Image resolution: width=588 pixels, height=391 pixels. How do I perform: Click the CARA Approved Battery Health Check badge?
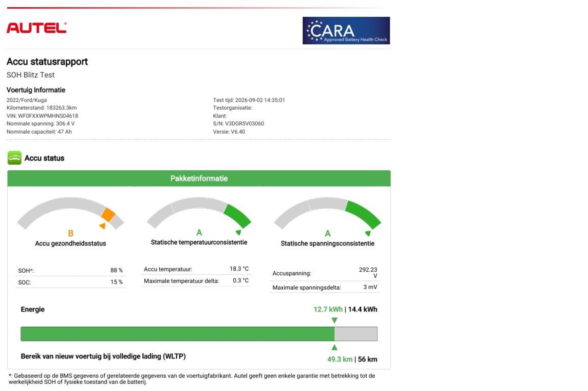point(346,31)
